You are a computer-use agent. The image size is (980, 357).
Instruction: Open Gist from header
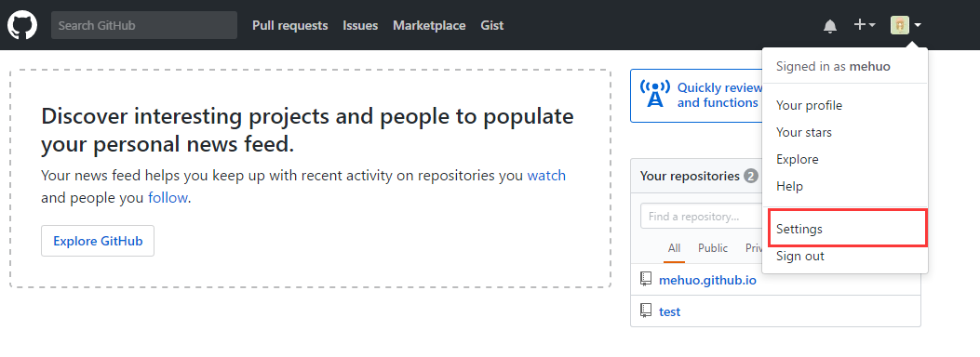point(492,26)
